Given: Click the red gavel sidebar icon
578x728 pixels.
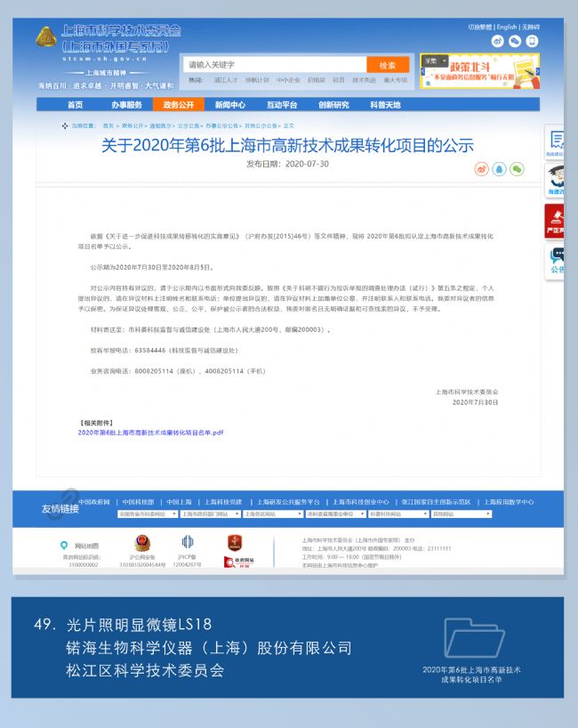Looking at the screenshot, I should click(555, 219).
